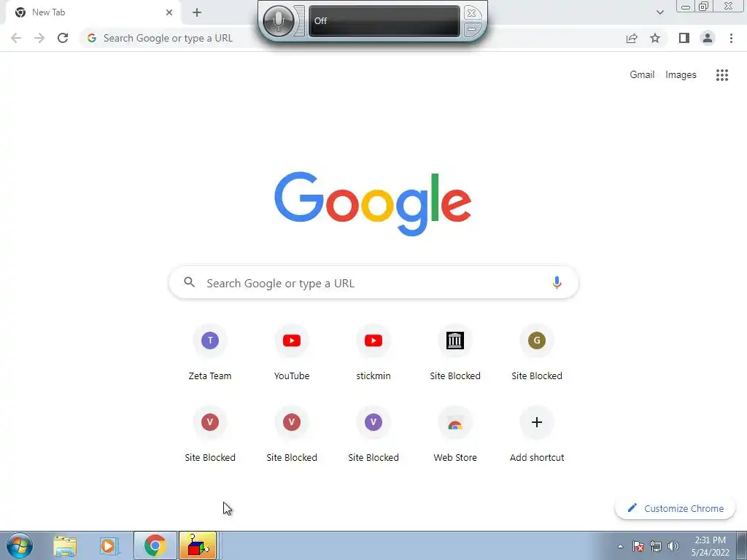Bookmark this tab with star icon
747x560 pixels.
point(655,38)
